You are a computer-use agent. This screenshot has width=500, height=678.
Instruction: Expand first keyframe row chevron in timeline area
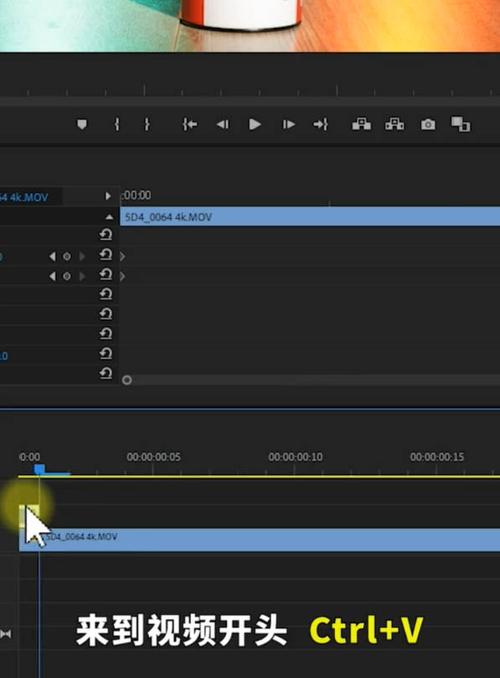click(123, 256)
